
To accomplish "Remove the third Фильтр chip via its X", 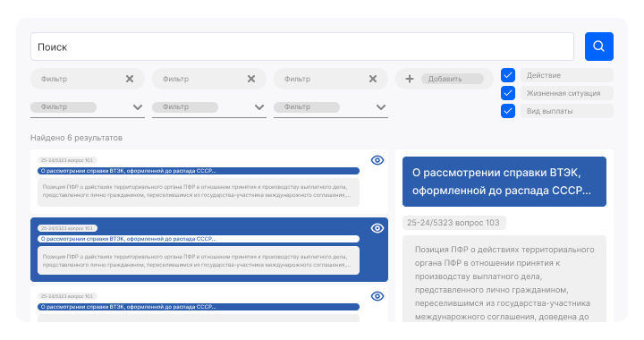I will 372,79.
